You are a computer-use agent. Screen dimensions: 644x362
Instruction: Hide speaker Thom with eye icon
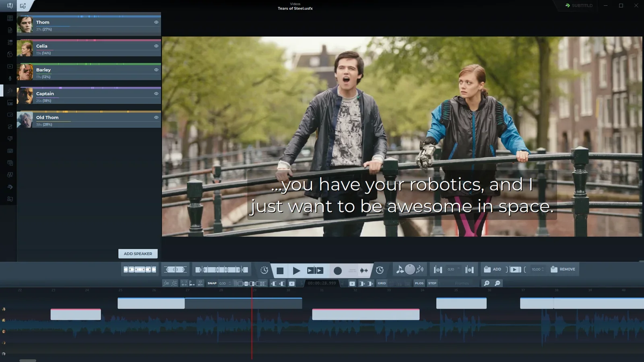coord(156,22)
